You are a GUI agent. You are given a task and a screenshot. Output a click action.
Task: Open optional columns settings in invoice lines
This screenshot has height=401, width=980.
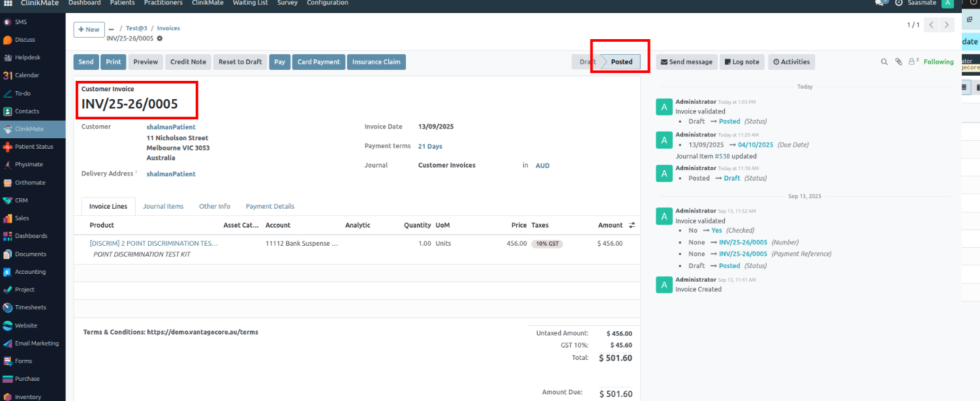(x=632, y=225)
